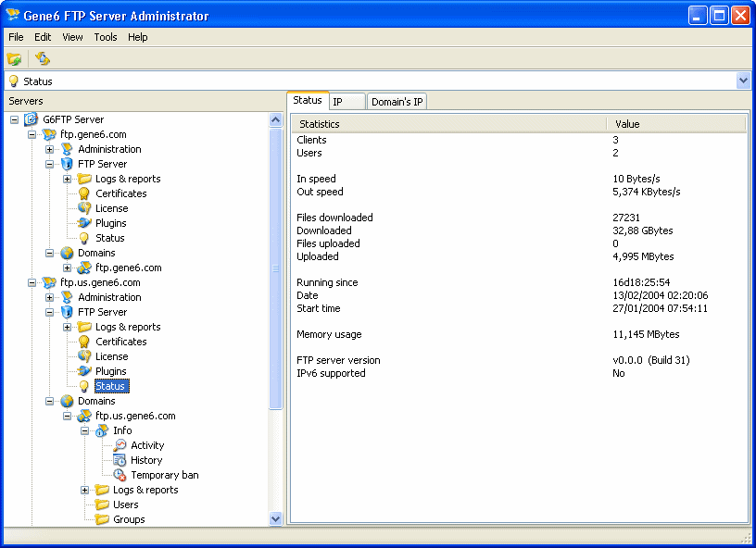Open the Status breadcrumb dropdown arrow
Image resolution: width=756 pixels, height=548 pixels.
click(743, 81)
